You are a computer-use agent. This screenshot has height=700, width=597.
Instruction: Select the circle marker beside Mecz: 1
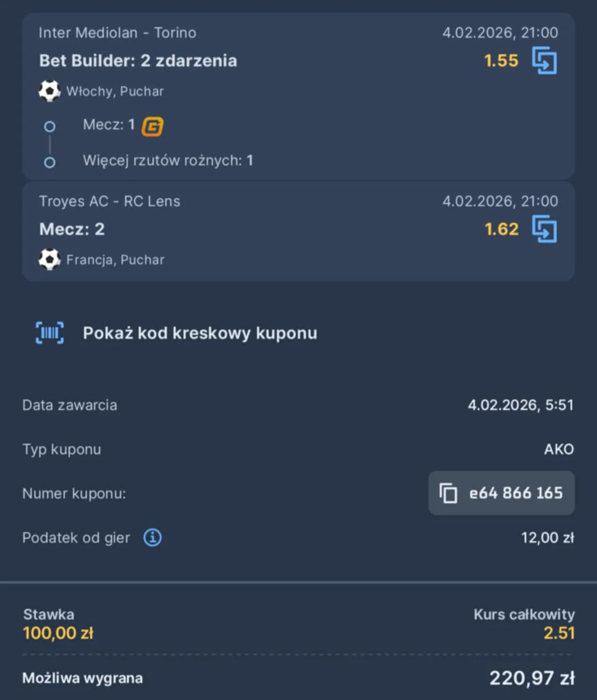(x=50, y=126)
